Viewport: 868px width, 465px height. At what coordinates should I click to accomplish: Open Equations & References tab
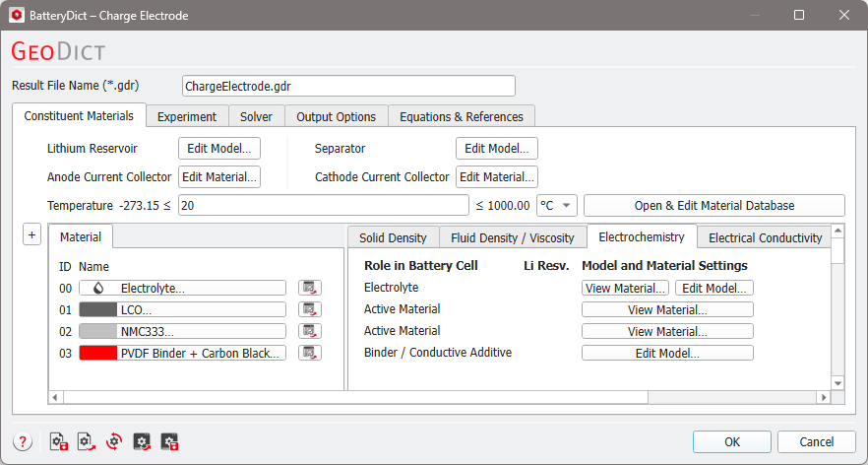pyautogui.click(x=462, y=116)
